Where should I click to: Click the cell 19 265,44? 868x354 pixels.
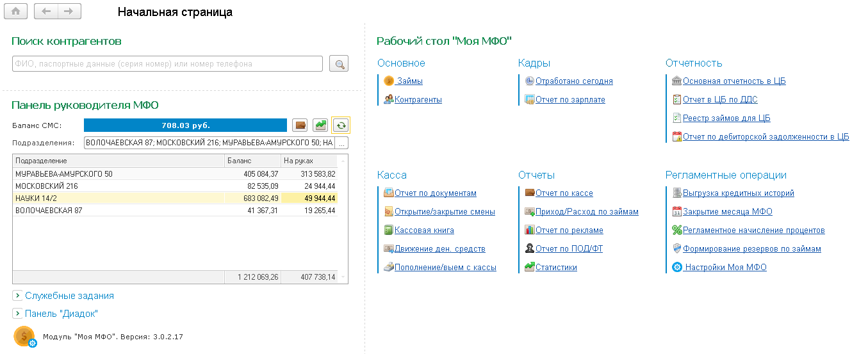click(309, 210)
